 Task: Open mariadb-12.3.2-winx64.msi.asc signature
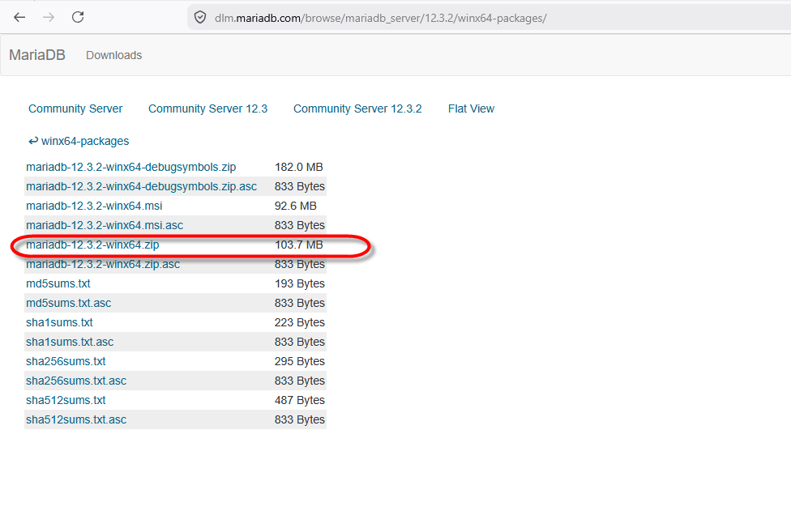tap(105, 225)
